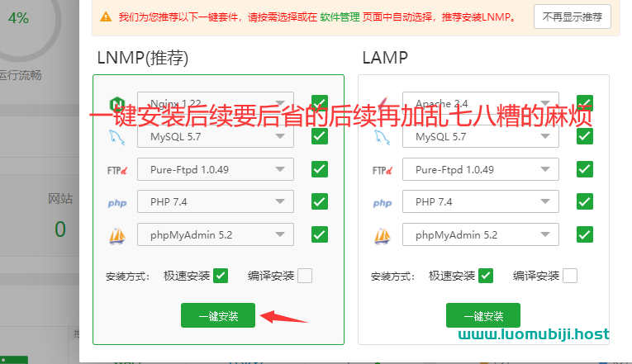
Task: Click the Nginx logo icon in LNMP
Action: pyautogui.click(x=117, y=104)
